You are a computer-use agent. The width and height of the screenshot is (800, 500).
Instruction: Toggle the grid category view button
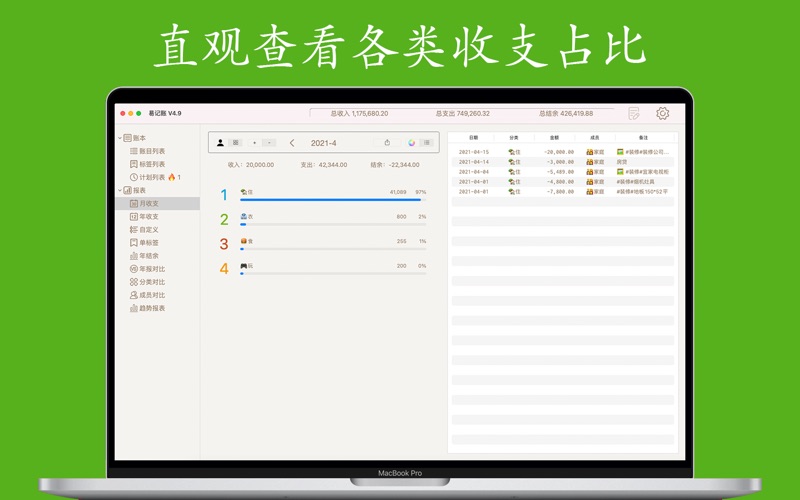tap(235, 143)
